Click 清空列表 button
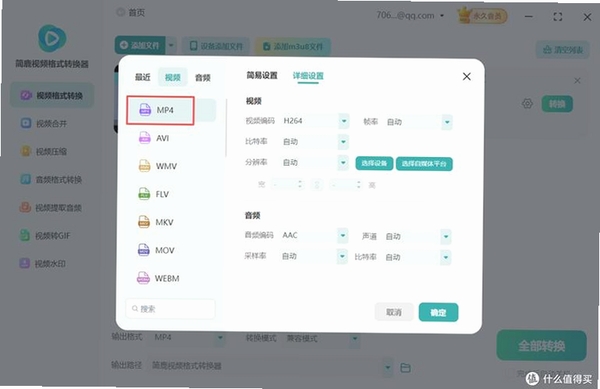Screen dimensions: 600x389 pos(562,50)
